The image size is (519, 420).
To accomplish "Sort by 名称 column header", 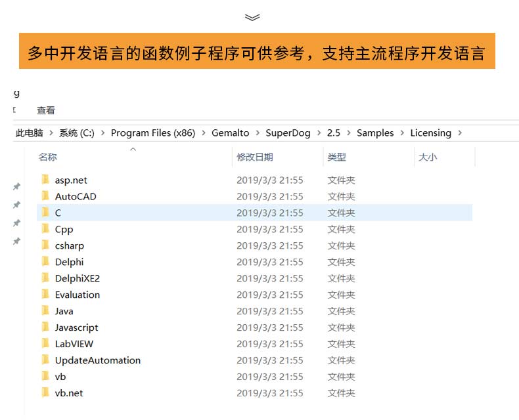I will pos(48,157).
